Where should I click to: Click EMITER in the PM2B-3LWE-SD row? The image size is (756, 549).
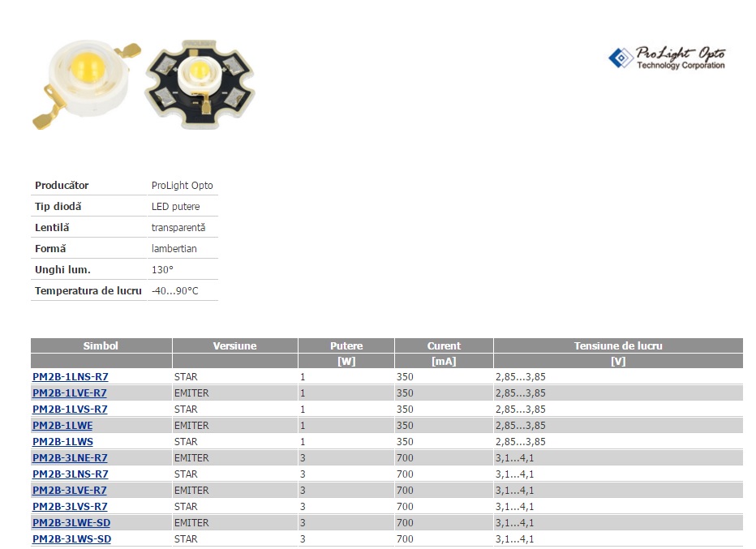click(x=192, y=523)
